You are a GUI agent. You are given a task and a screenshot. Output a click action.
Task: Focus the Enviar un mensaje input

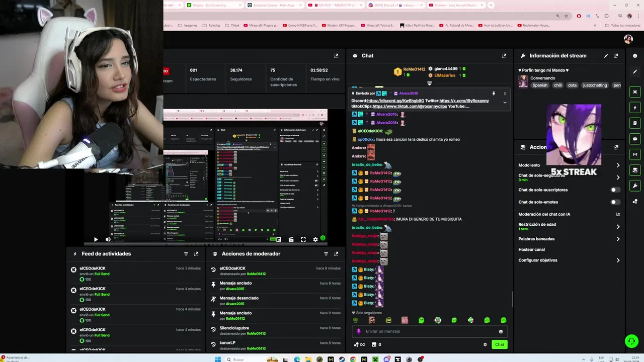tap(430, 331)
